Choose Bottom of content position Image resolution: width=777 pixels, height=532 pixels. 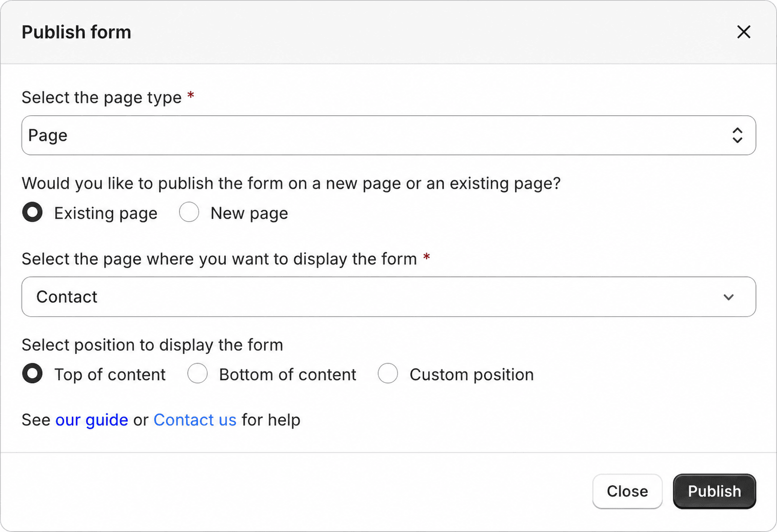click(197, 374)
